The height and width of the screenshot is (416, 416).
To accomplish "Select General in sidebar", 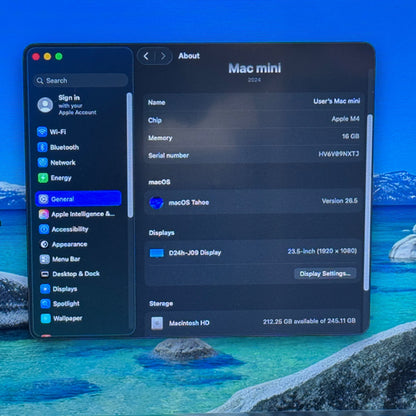I will click(x=78, y=199).
